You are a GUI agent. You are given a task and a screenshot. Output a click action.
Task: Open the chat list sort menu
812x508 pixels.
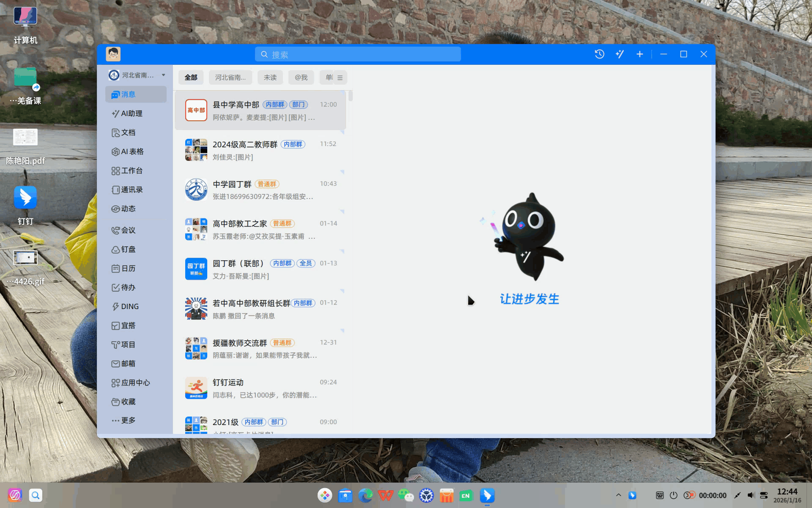coord(340,77)
